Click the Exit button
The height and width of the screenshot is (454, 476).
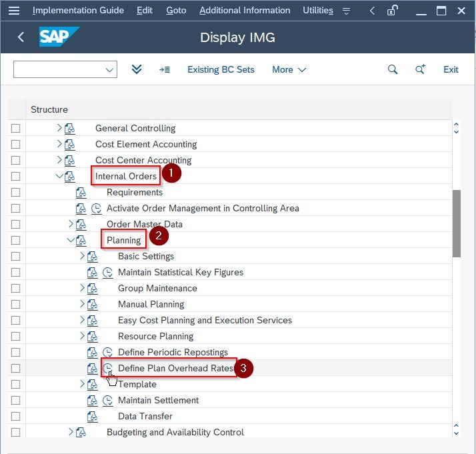451,69
